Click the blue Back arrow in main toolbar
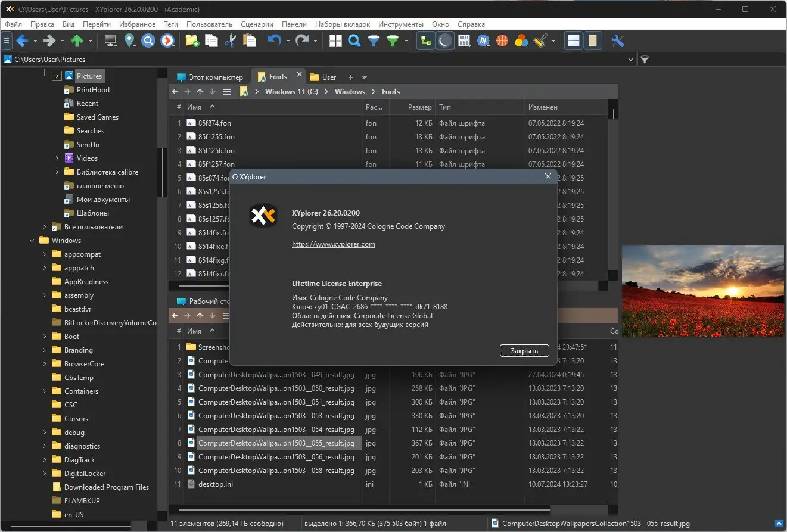The width and height of the screenshot is (787, 532). point(23,41)
